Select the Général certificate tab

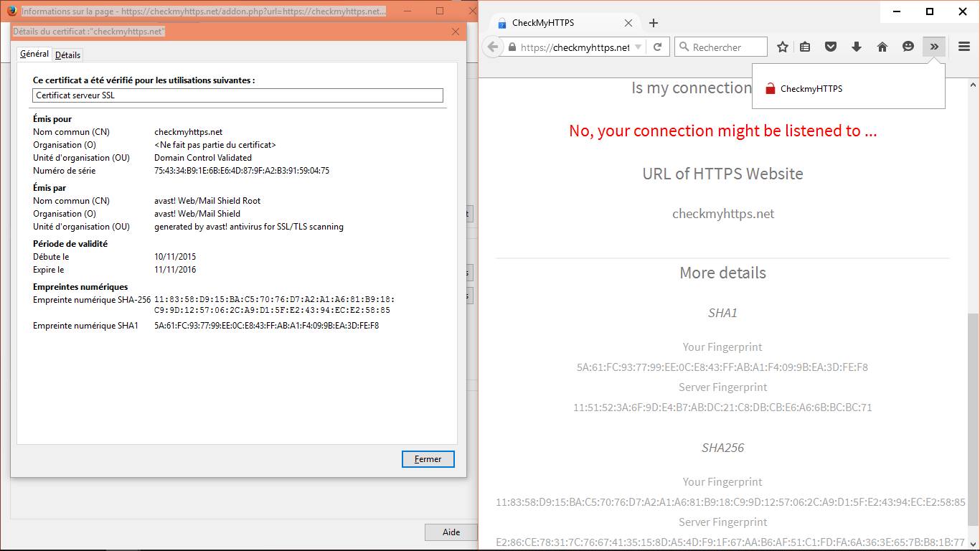[34, 54]
